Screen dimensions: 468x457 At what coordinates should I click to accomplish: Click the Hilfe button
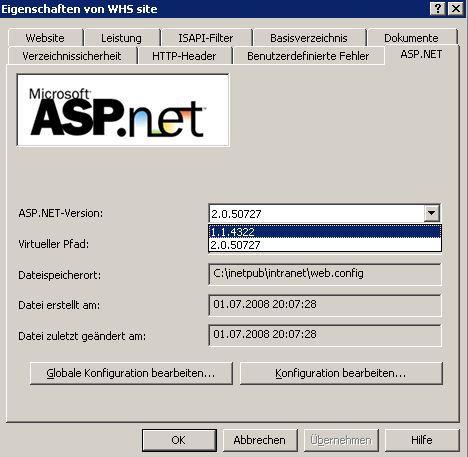(x=422, y=440)
